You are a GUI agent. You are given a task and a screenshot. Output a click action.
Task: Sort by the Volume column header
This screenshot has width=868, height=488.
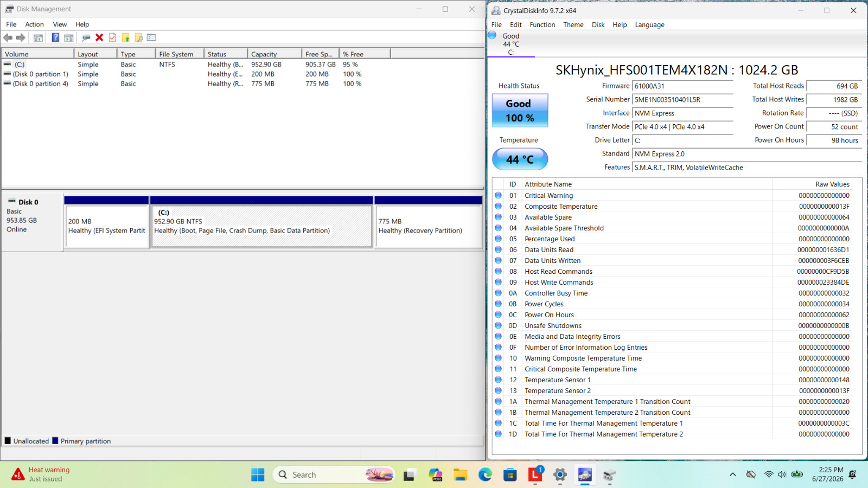coord(38,54)
